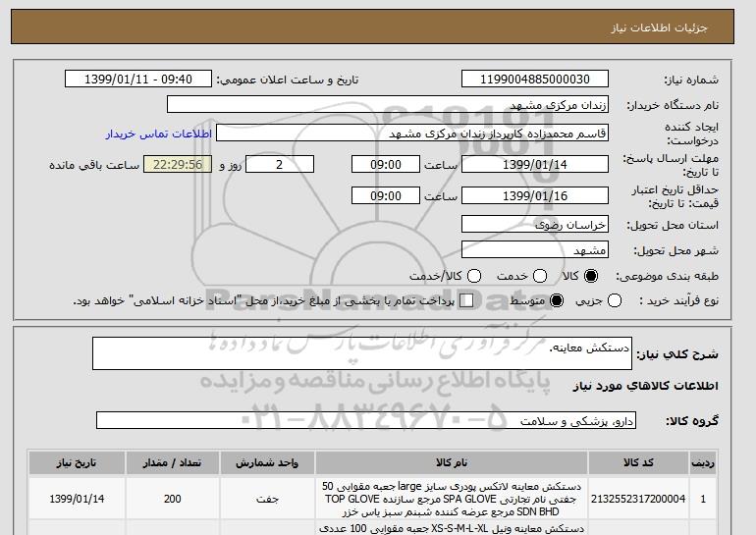This screenshot has width=756, height=535.
Task: Click the row number 1 cell
Action: pyautogui.click(x=703, y=499)
